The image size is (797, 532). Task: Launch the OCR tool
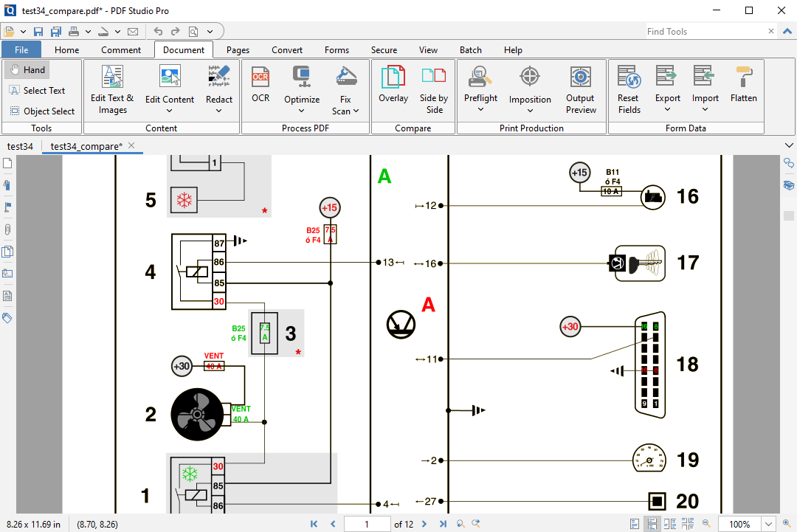click(261, 84)
